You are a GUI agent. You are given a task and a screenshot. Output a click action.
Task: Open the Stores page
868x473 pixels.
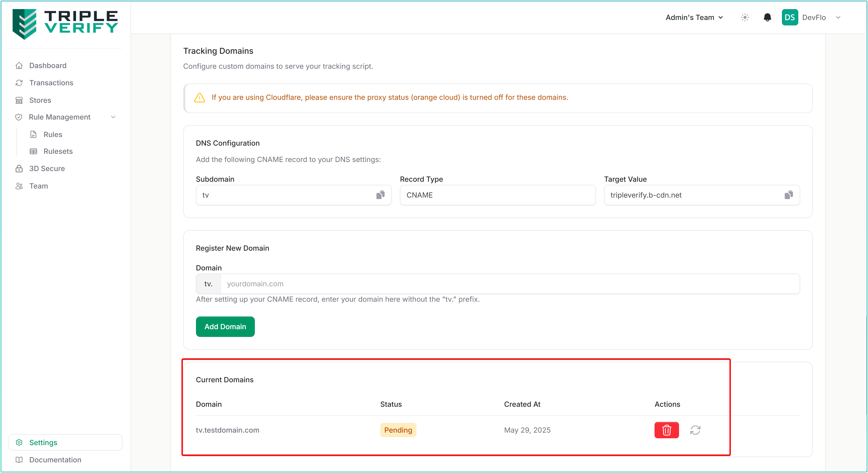[x=40, y=100]
